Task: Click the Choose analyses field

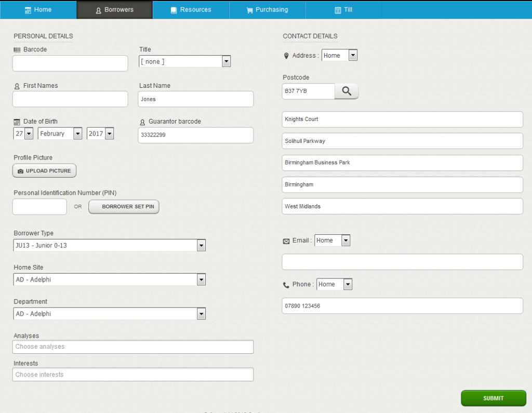Action: pyautogui.click(x=133, y=347)
